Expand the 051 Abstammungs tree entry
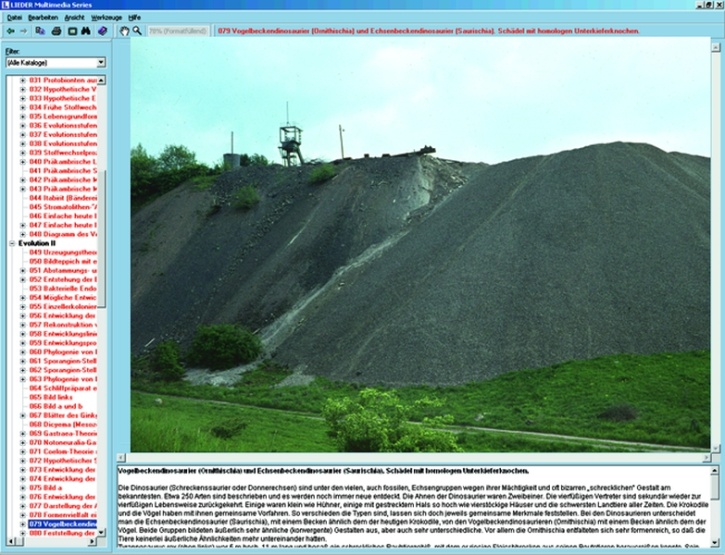Viewport: 725px width, 555px height. (23, 273)
